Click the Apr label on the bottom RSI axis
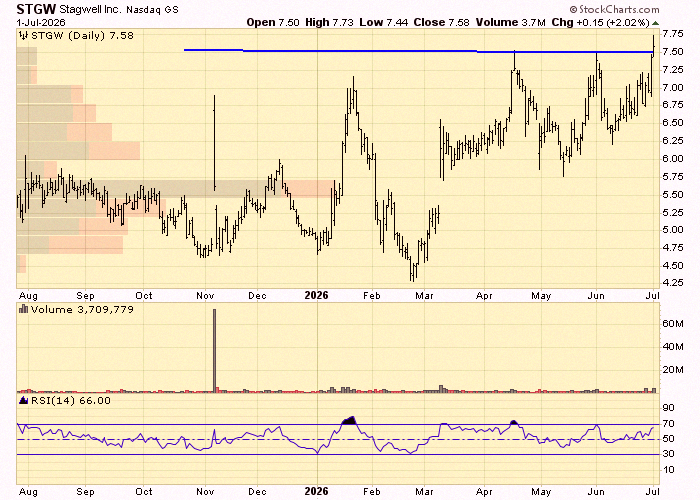 484,492
